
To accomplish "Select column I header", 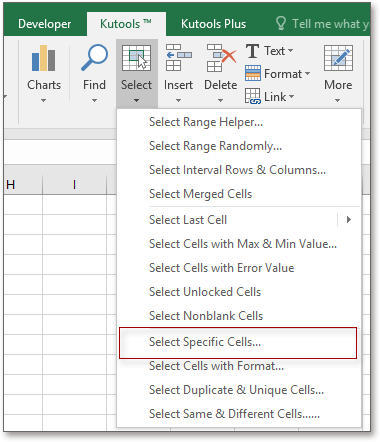I will [74, 185].
